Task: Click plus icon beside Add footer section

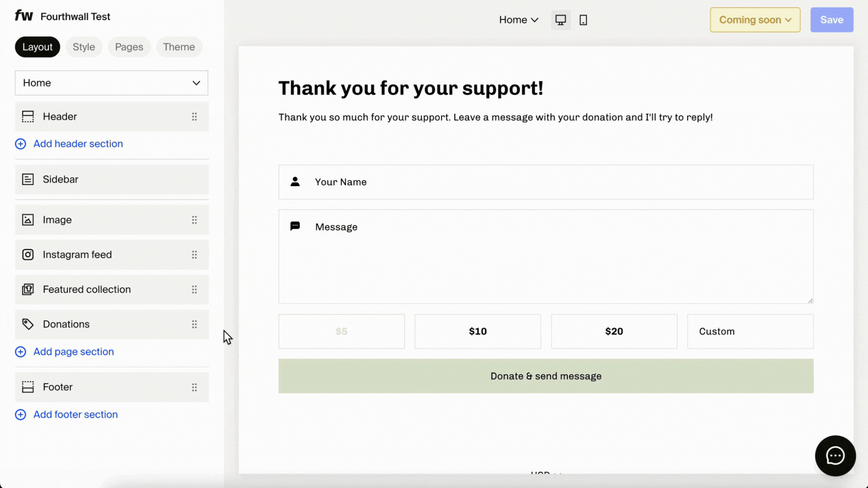Action: pyautogui.click(x=20, y=415)
